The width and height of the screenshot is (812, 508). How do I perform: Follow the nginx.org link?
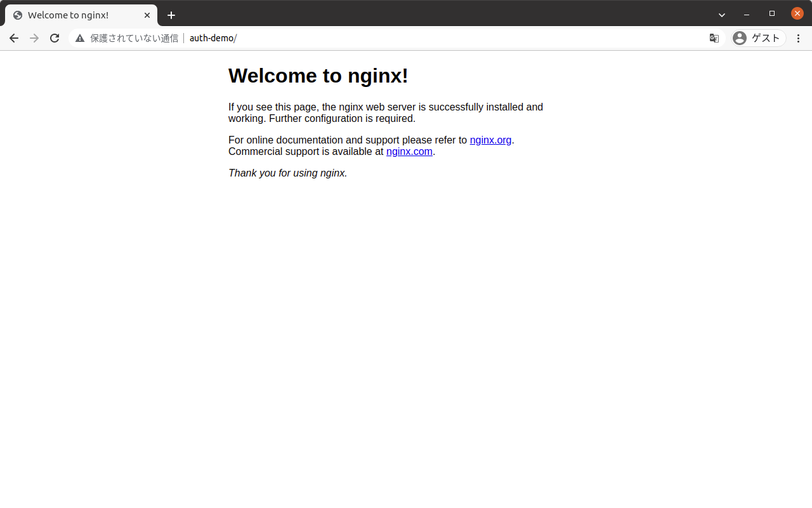(490, 140)
